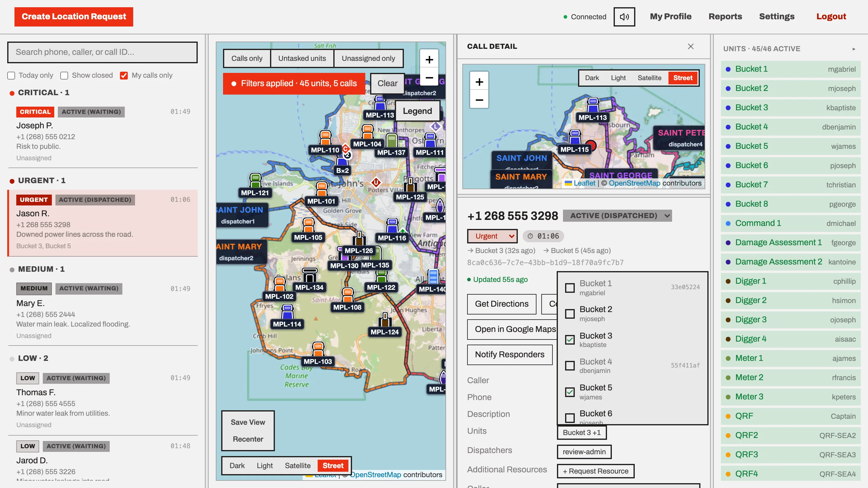Filter map to Untasked units
This screenshot has width=868, height=488.
(302, 58)
